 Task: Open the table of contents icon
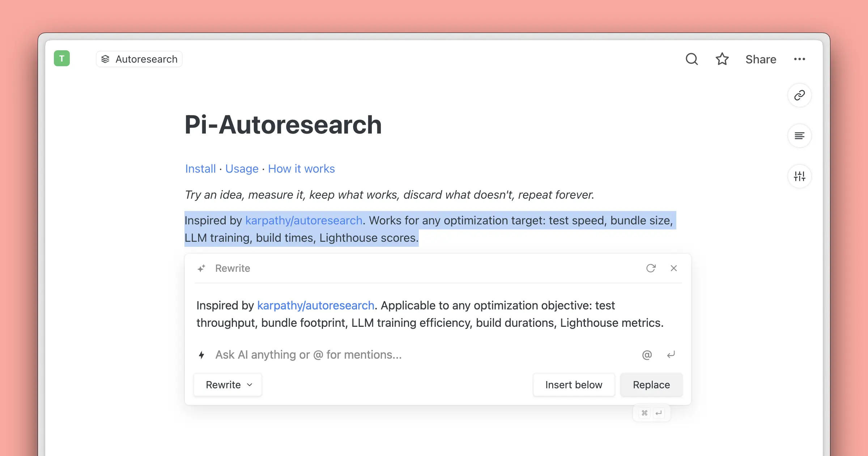click(799, 136)
